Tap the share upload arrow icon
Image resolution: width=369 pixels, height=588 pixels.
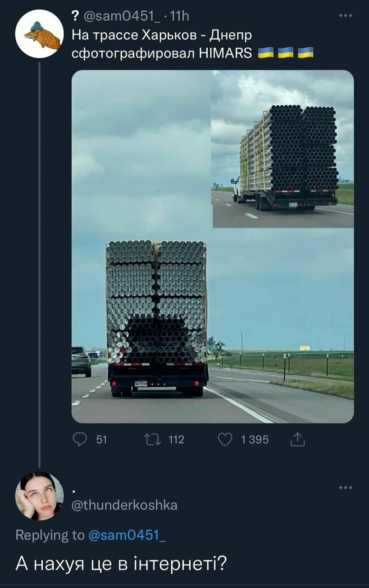pyautogui.click(x=298, y=440)
